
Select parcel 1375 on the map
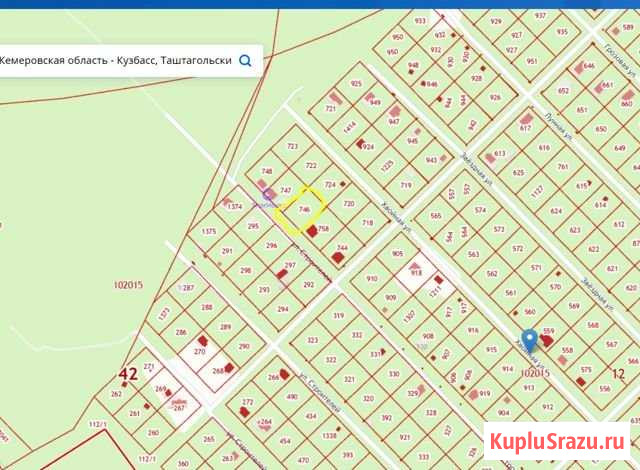[x=209, y=232]
